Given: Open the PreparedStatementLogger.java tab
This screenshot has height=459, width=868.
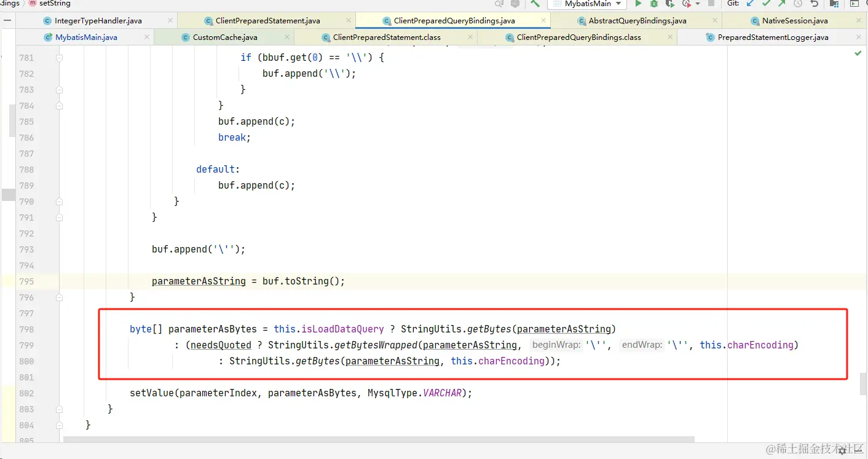Looking at the screenshot, I should 773,37.
